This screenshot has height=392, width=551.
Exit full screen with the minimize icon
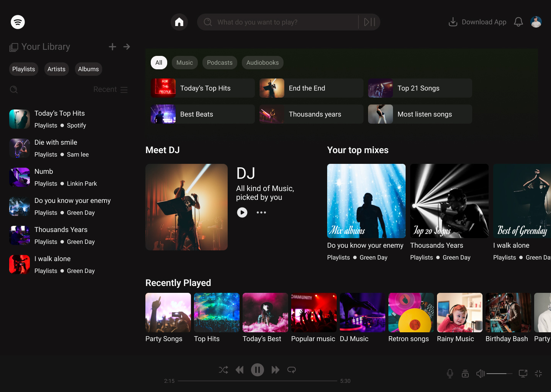(538, 373)
